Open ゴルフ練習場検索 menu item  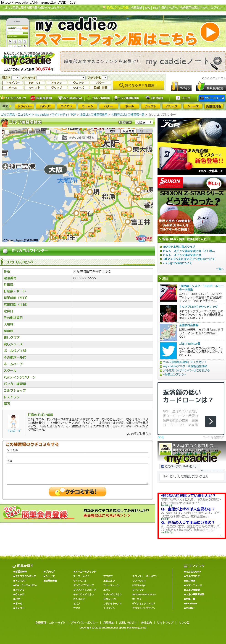[x=127, y=98]
